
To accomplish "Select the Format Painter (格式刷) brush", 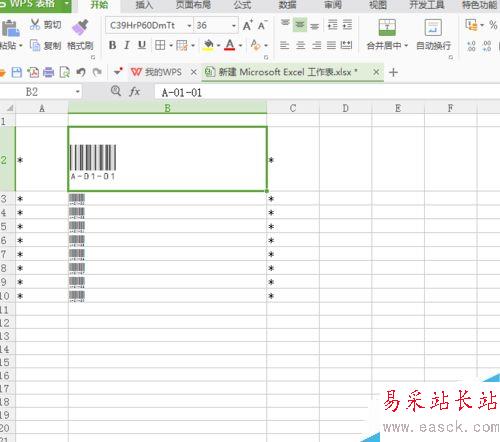I will point(80,36).
